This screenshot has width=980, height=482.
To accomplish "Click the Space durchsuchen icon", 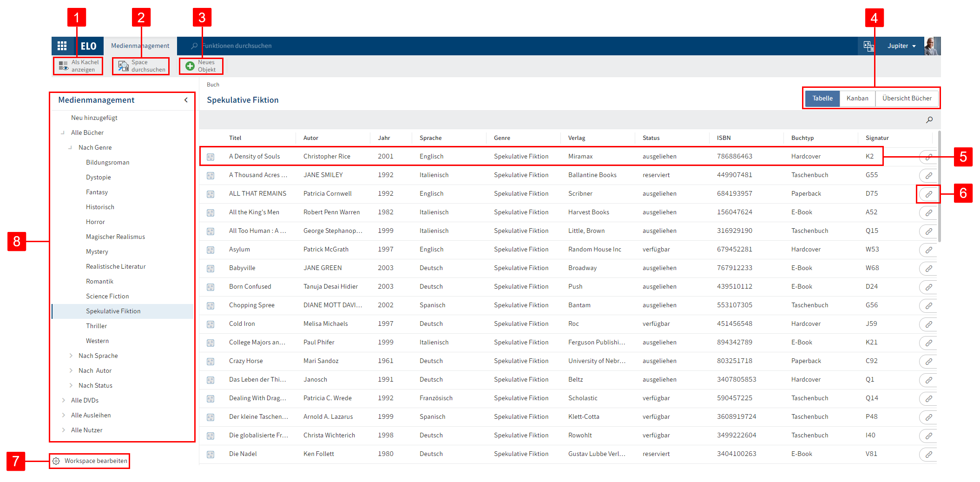I will coord(123,66).
